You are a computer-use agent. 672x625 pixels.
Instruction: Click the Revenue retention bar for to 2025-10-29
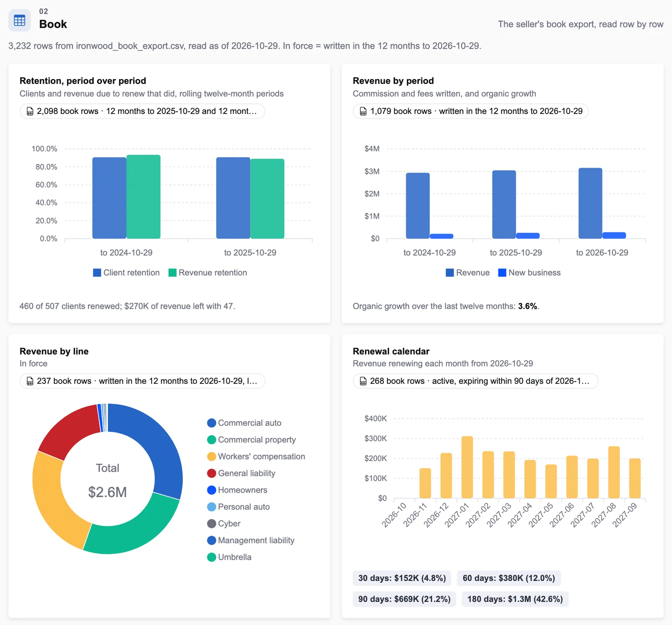point(267,199)
